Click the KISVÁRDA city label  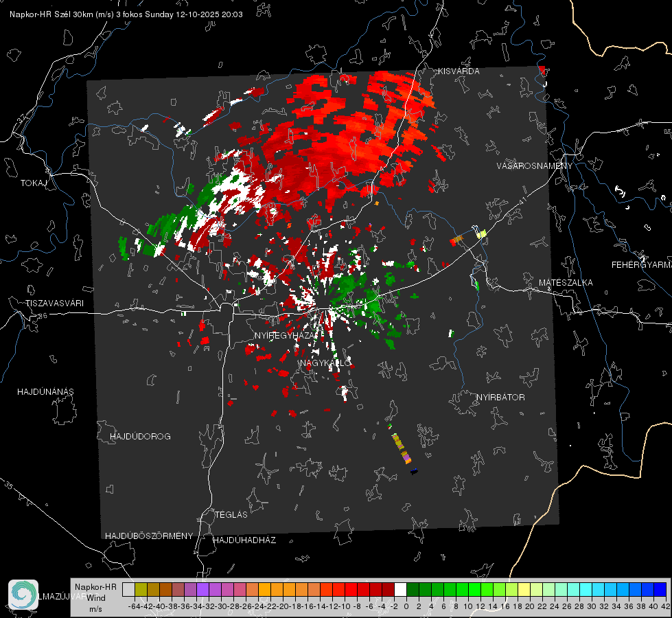[x=459, y=71]
